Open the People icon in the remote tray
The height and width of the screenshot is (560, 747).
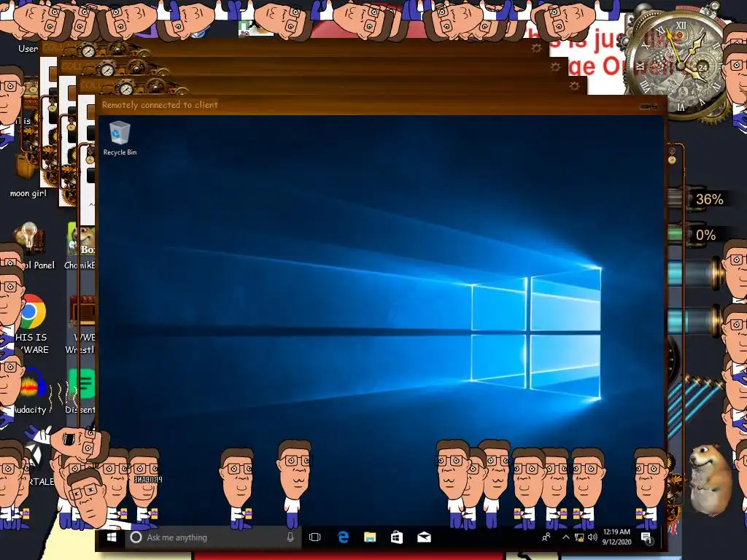coord(546,537)
